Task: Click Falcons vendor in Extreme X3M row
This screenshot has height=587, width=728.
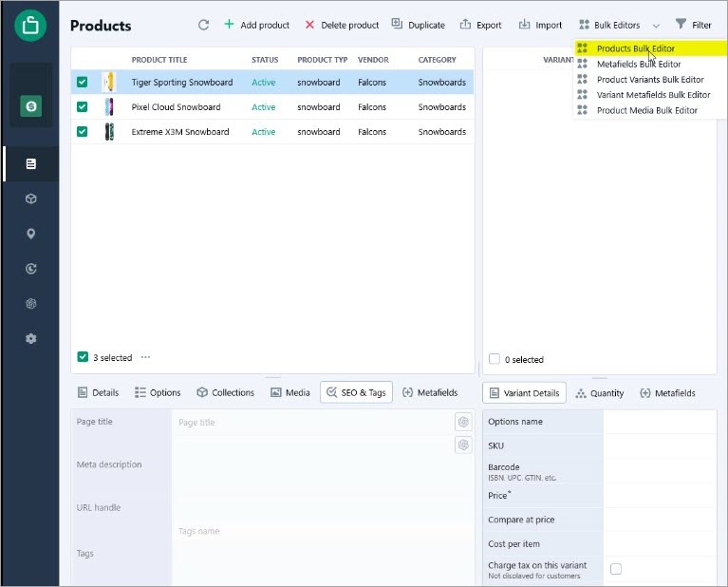Action: pos(372,131)
